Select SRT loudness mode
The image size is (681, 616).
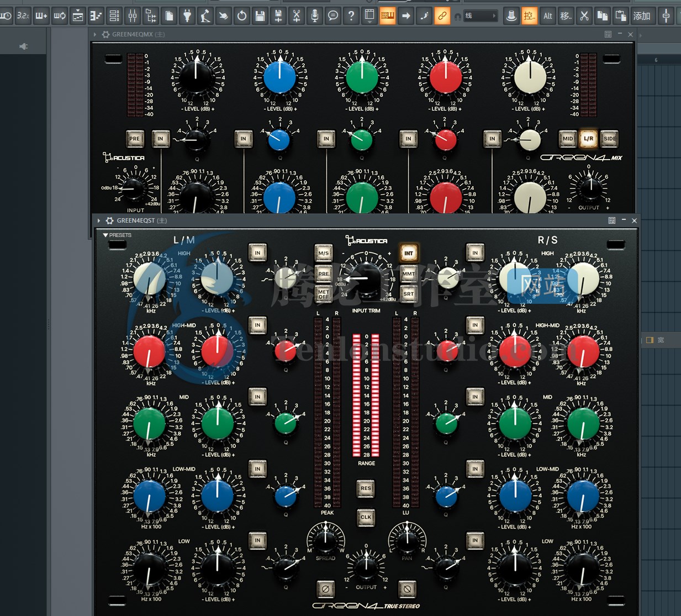[x=408, y=294]
